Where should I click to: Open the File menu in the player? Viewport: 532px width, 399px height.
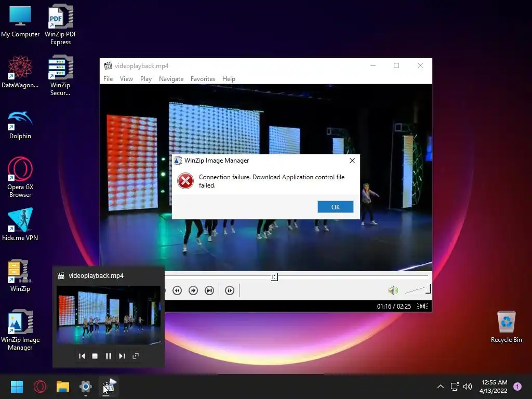point(108,79)
